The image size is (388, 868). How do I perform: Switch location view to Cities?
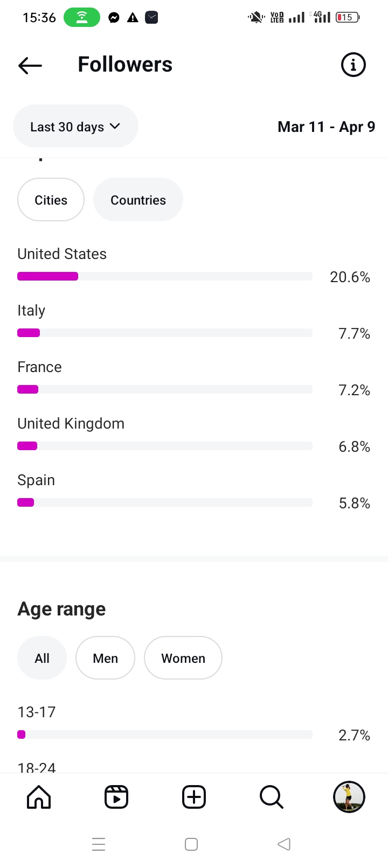tap(51, 200)
